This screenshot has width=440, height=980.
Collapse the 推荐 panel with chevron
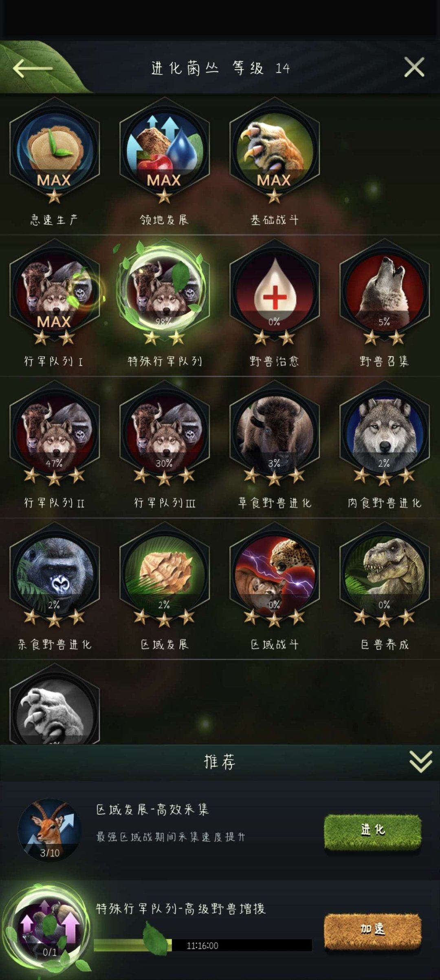420,762
